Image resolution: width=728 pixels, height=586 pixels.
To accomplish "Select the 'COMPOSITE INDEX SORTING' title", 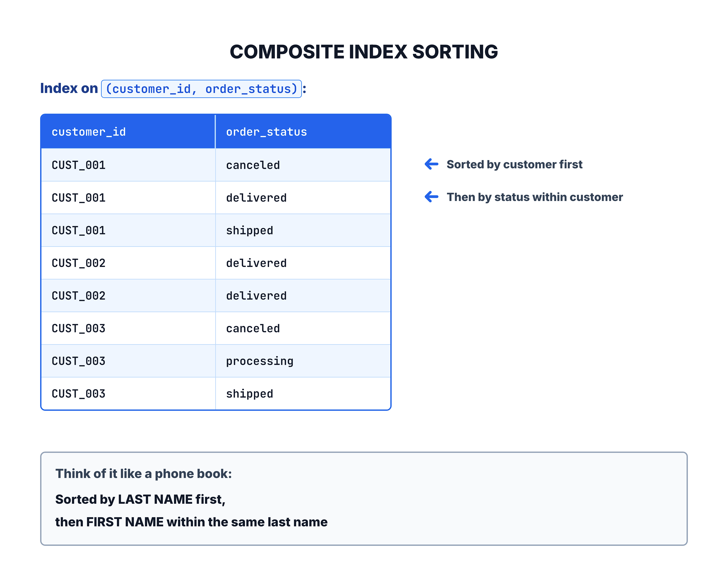I will coord(364,52).
